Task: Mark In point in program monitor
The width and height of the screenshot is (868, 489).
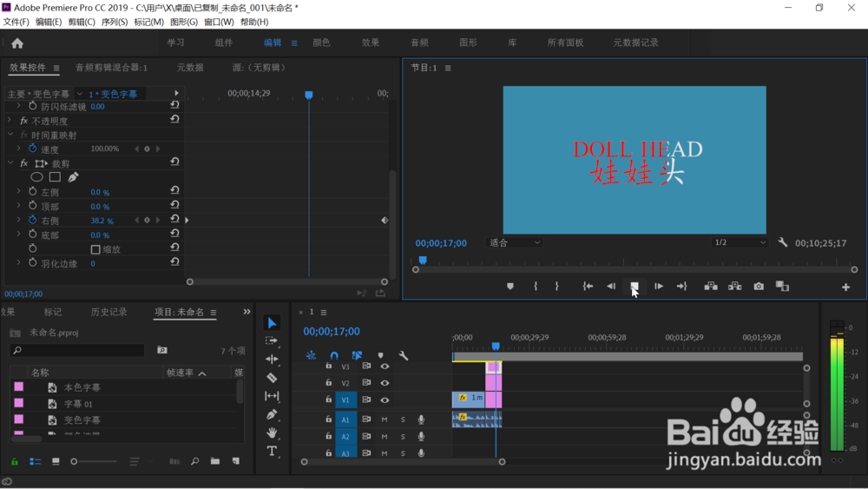Action: [536, 287]
